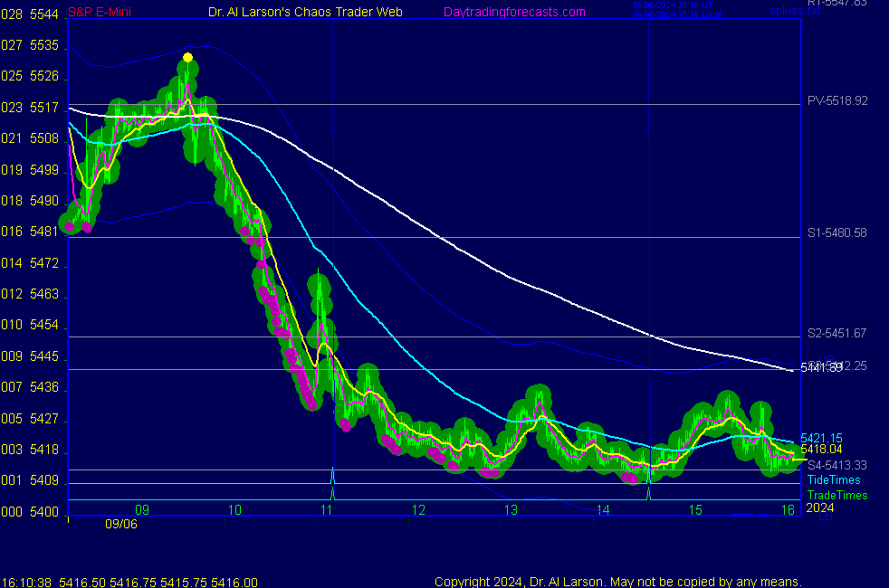Click the 09/06 date label below axis

click(x=120, y=524)
